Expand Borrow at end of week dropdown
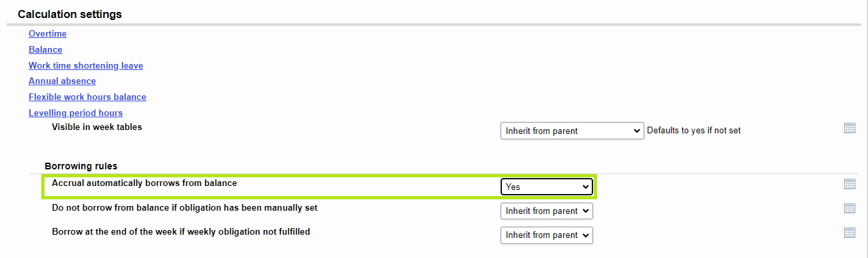 click(x=546, y=235)
